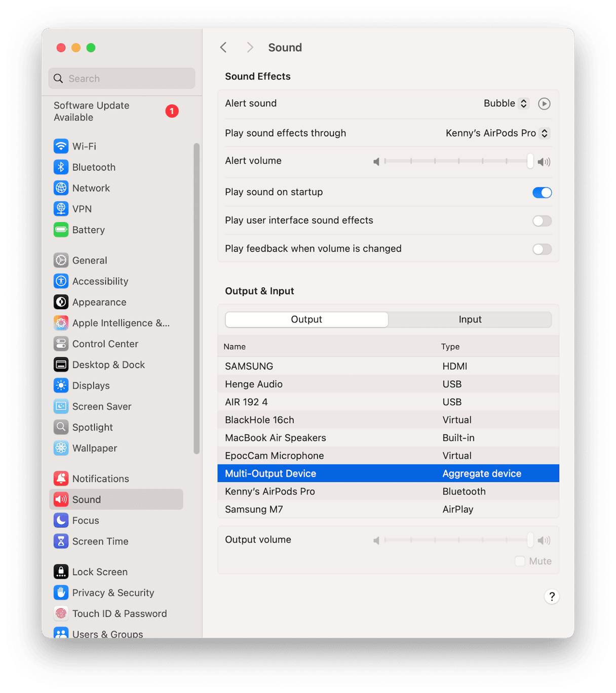Click the red update badge
This screenshot has width=616, height=693.
click(x=172, y=111)
